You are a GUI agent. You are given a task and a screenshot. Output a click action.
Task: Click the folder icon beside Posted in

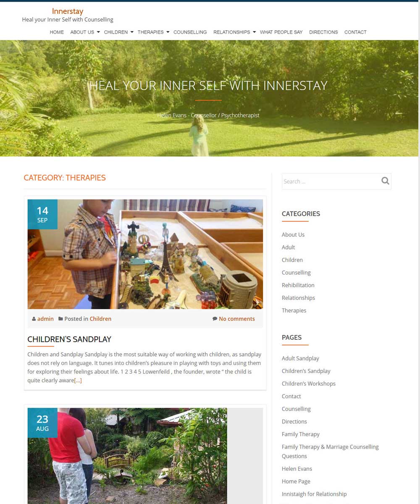click(60, 319)
